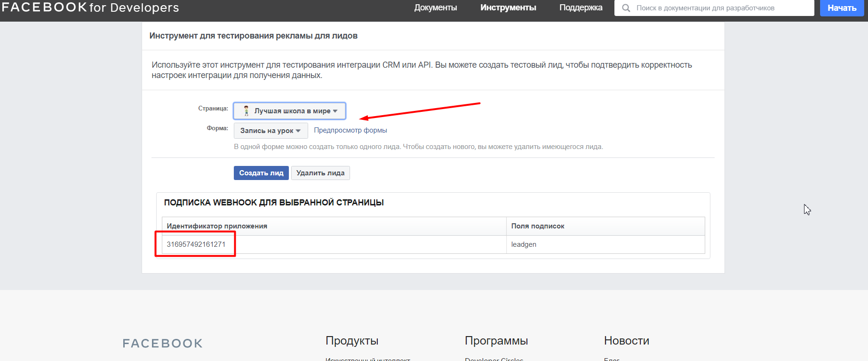The height and width of the screenshot is (361, 868).
Task: Focus the developer documentation search field
Action: click(714, 8)
